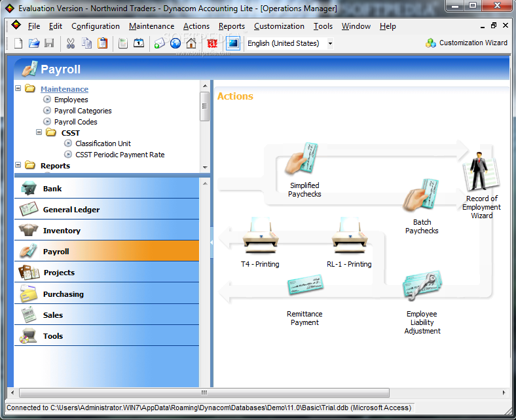Collapse the CSST tree folder
Viewport: 516px width, 420px height.
(x=39, y=132)
